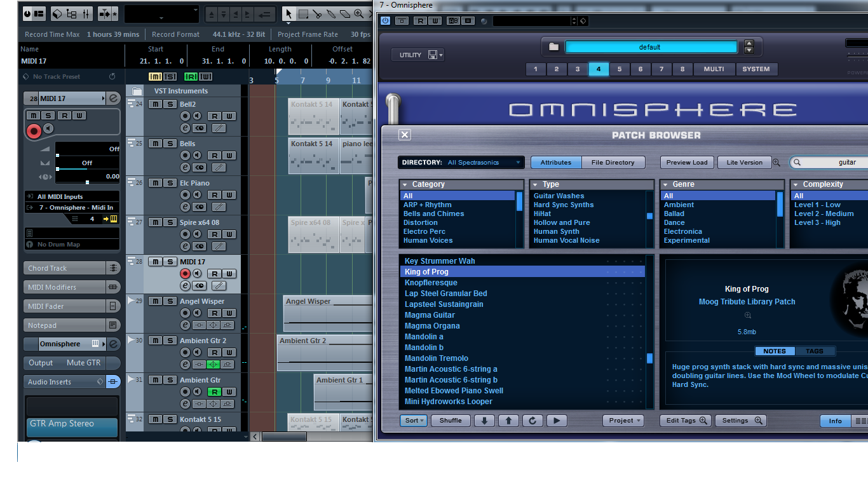Open the Utility menu dropdown
868x488 pixels.
point(417,55)
